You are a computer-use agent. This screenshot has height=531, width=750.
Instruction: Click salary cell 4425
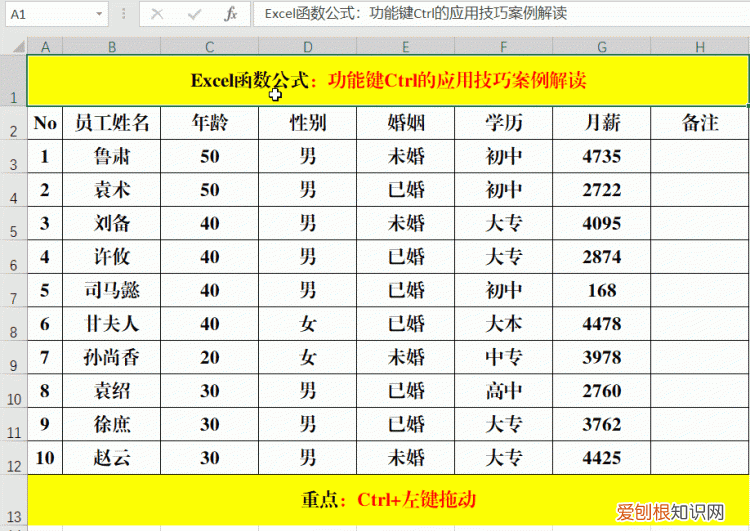[x=602, y=458]
